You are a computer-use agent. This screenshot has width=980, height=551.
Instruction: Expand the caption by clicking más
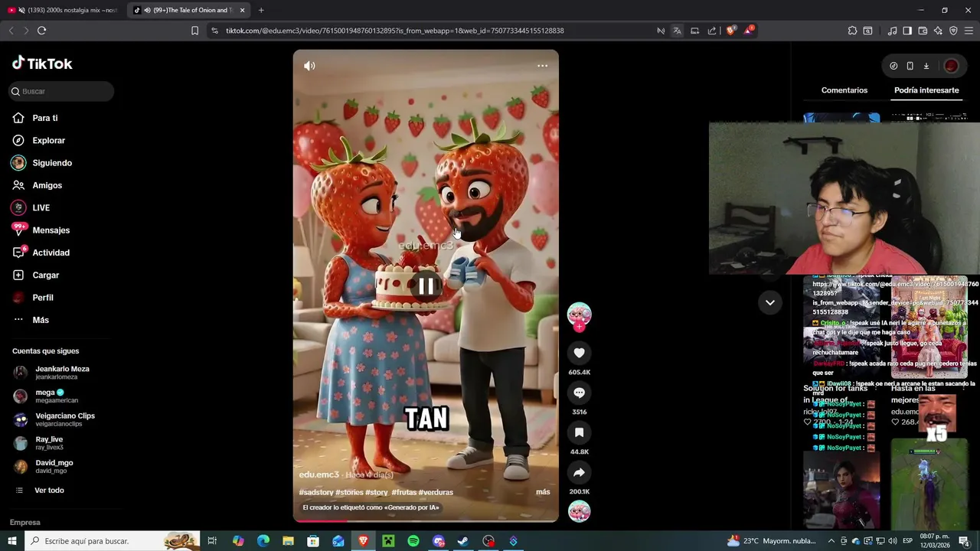543,492
